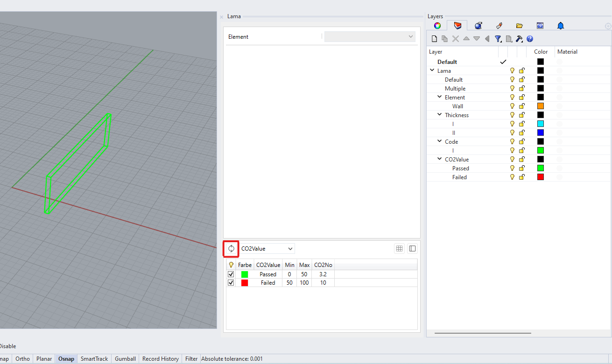Viewport: 612px width, 364px height.
Task: Open the Materials paint tube tab
Action: (499, 26)
